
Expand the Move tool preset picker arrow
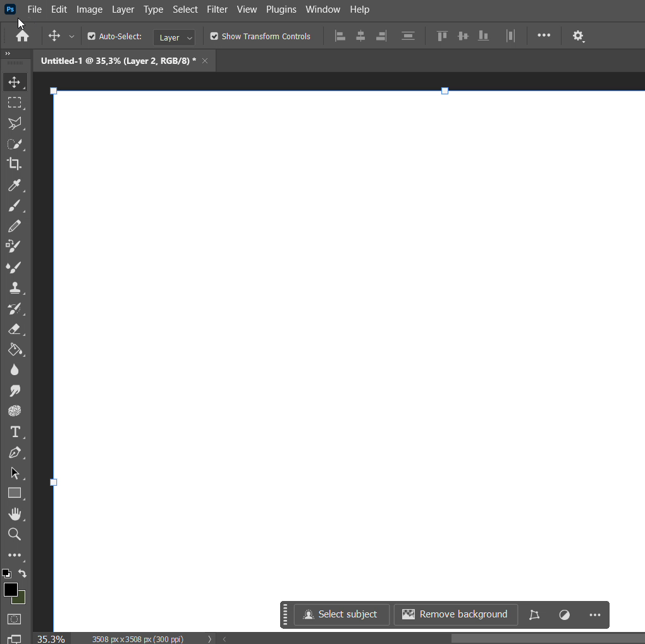click(x=71, y=37)
